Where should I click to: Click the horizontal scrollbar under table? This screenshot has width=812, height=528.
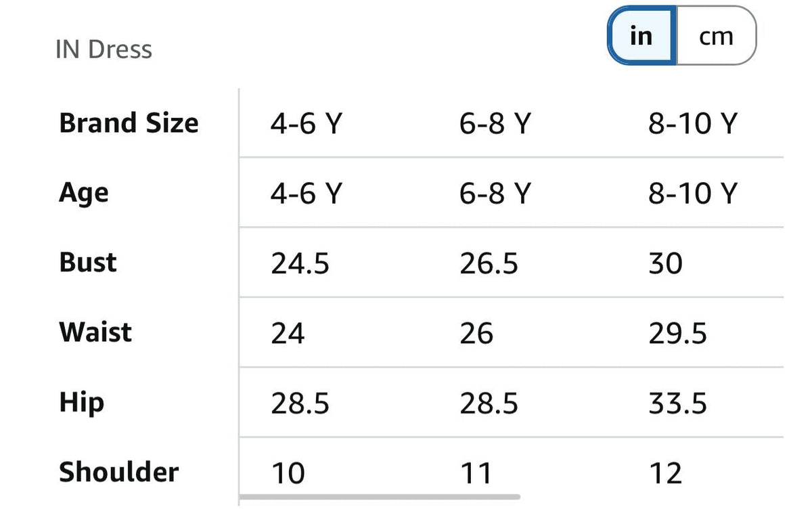pyautogui.click(x=380, y=496)
